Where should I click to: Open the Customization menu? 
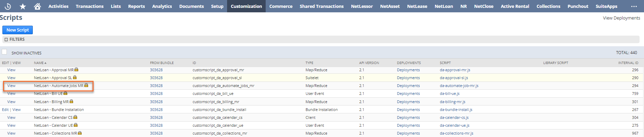246,6
